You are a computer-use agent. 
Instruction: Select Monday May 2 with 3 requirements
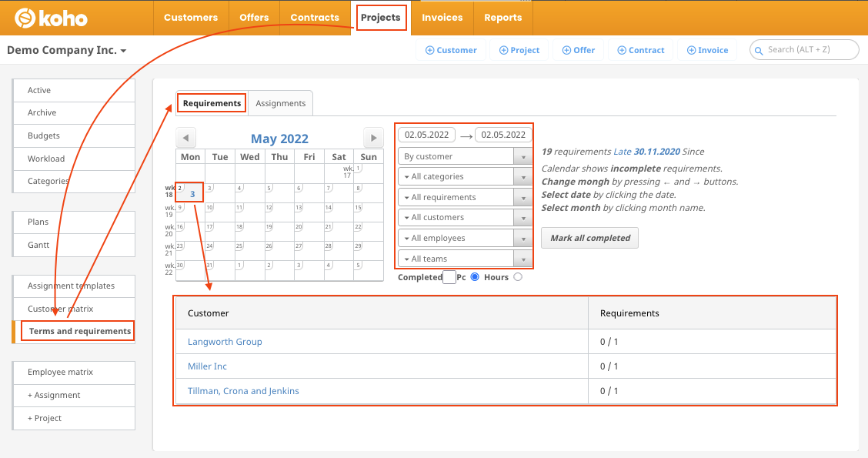[x=190, y=192]
